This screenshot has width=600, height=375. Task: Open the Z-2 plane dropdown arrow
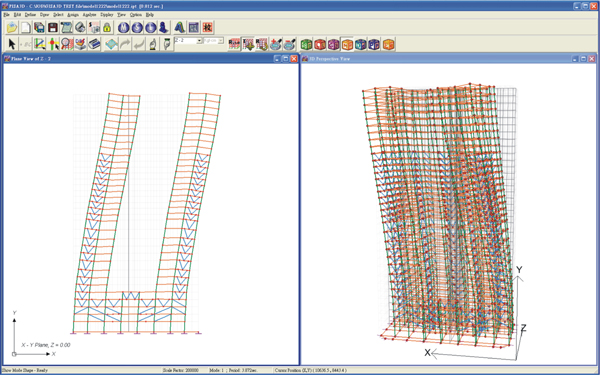coord(199,41)
